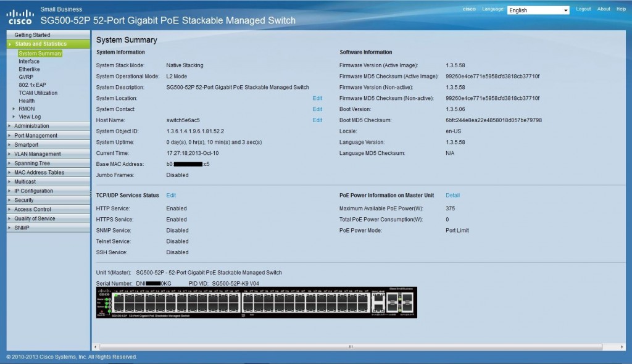Click the Jumbo Frames 'Disabled' value
Screen dimensions: 632x364
click(177, 175)
